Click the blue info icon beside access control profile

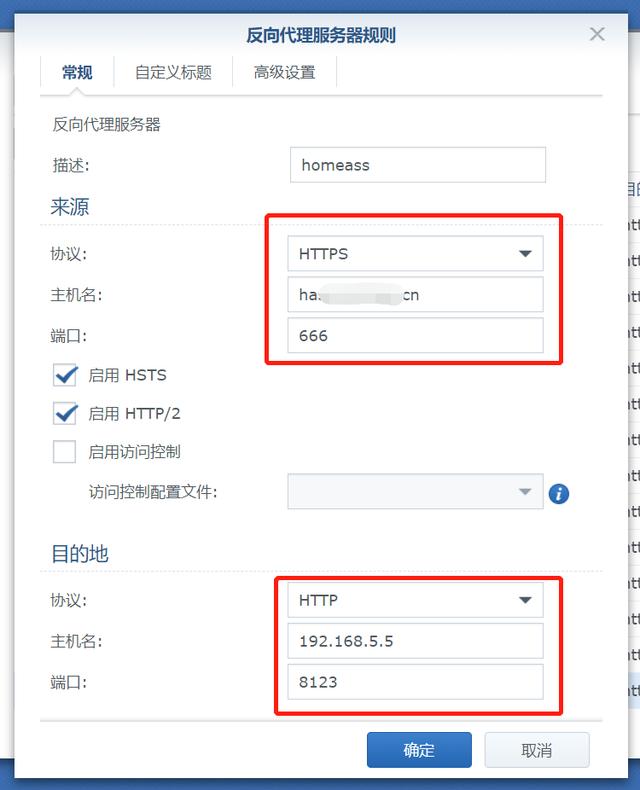pos(558,494)
